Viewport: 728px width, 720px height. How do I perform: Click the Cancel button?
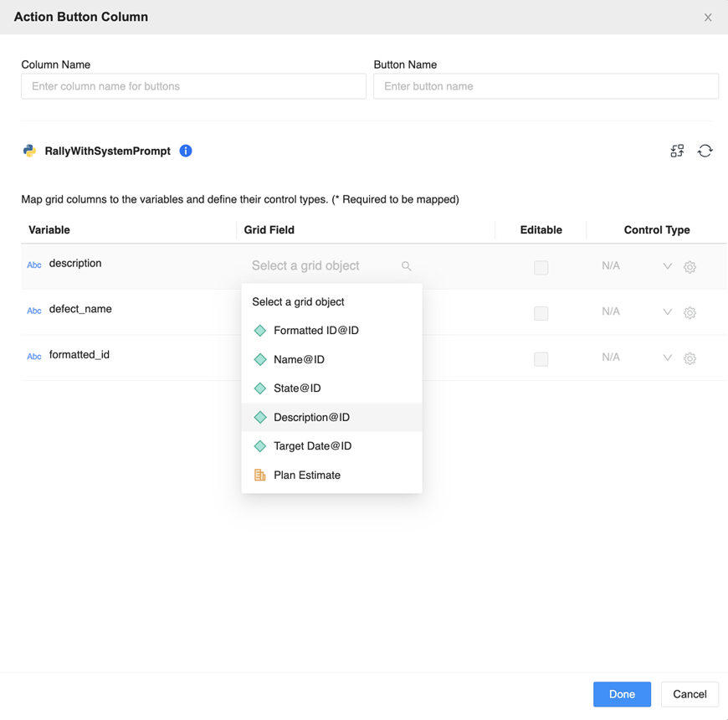[690, 694]
